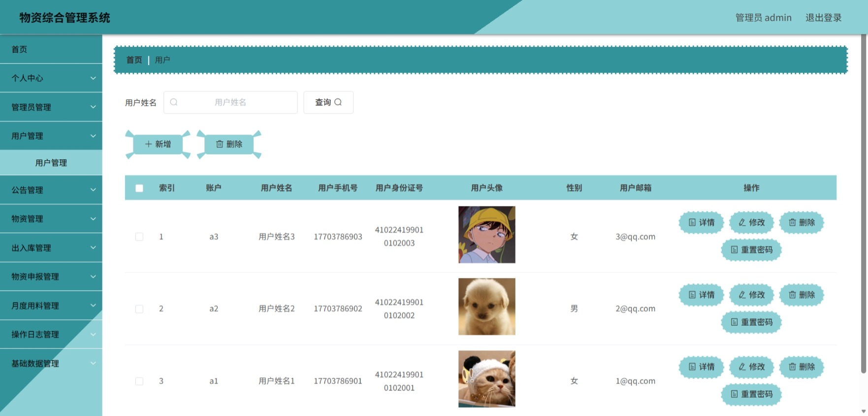The height and width of the screenshot is (416, 868).
Task: Click email cell 1@qq.com
Action: 635,381
